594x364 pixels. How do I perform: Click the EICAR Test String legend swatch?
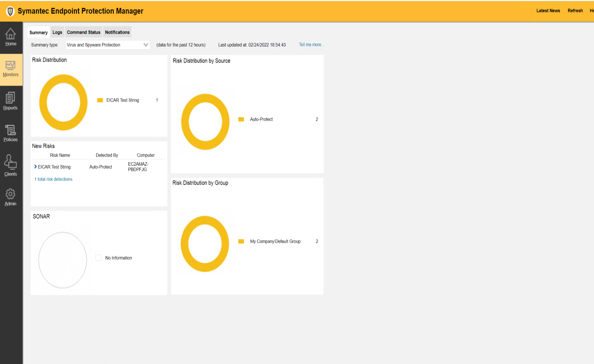click(x=100, y=100)
